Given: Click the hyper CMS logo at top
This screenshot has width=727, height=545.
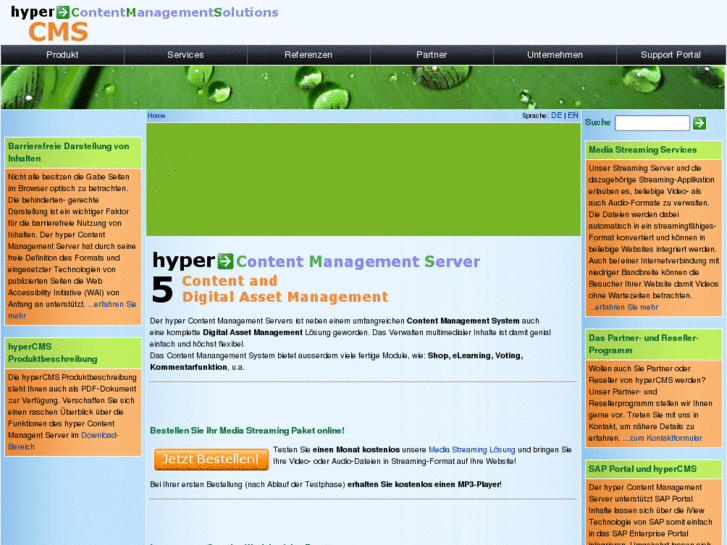Looking at the screenshot, I should click(x=144, y=24).
